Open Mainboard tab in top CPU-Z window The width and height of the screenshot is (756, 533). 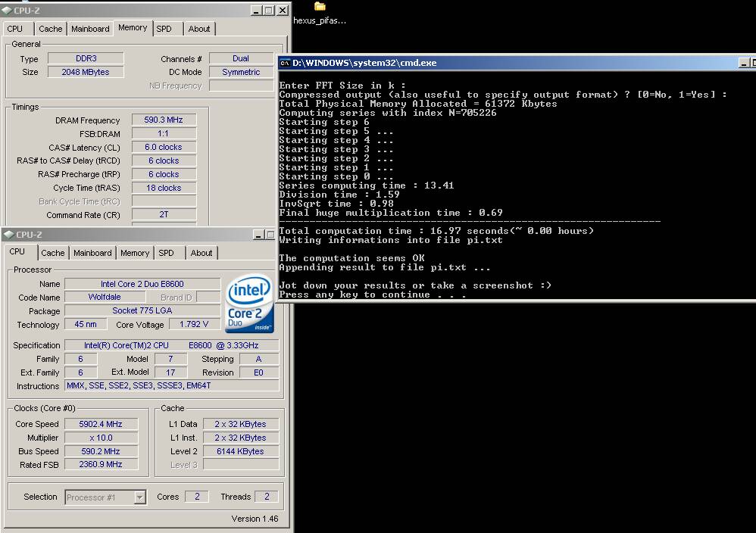coord(90,29)
